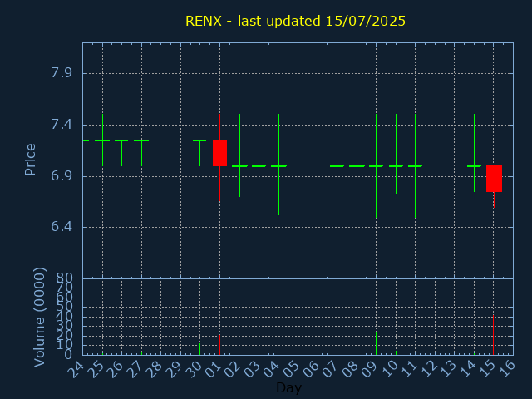Click day label 13 on x-axis
This screenshot has height=399, width=532.
[447, 369]
